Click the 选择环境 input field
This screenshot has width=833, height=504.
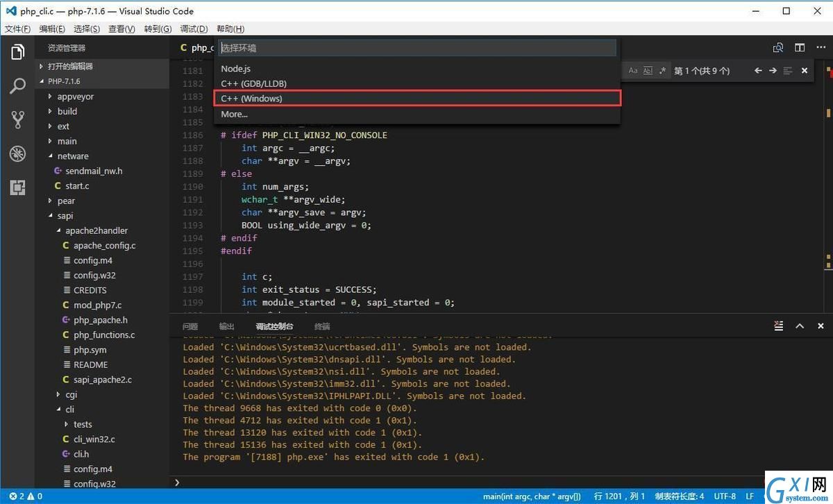tap(417, 48)
